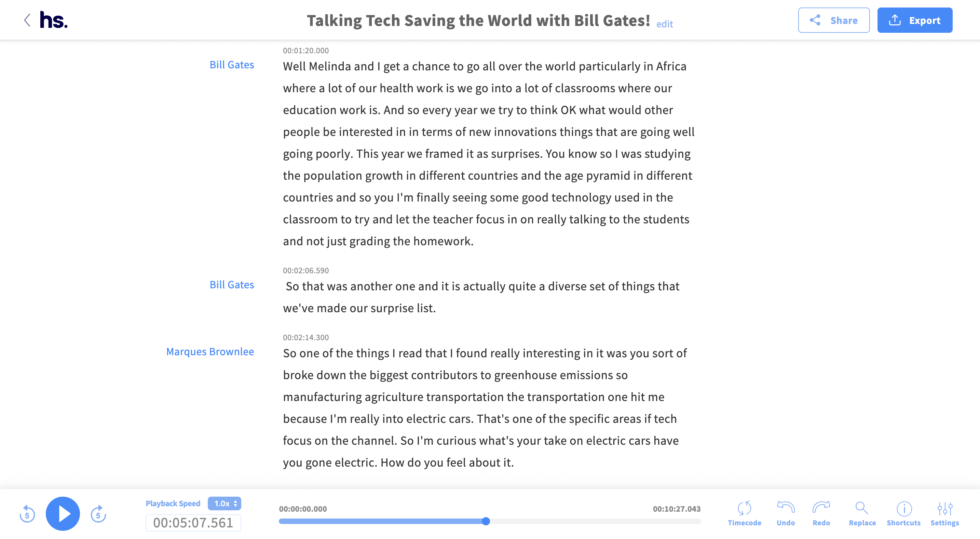Click the Marques Brownlee timestamp 00:02:14.300

coord(305,337)
